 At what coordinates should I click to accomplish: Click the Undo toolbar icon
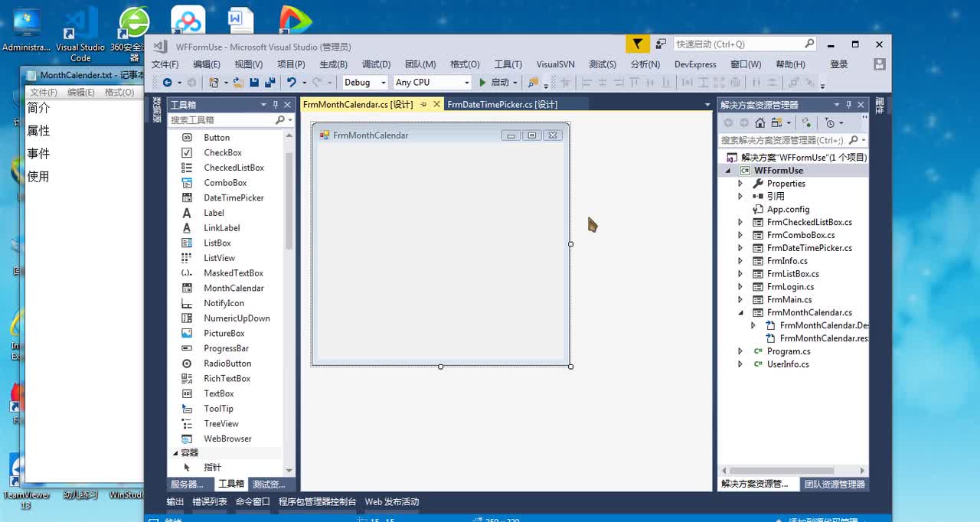pos(292,82)
